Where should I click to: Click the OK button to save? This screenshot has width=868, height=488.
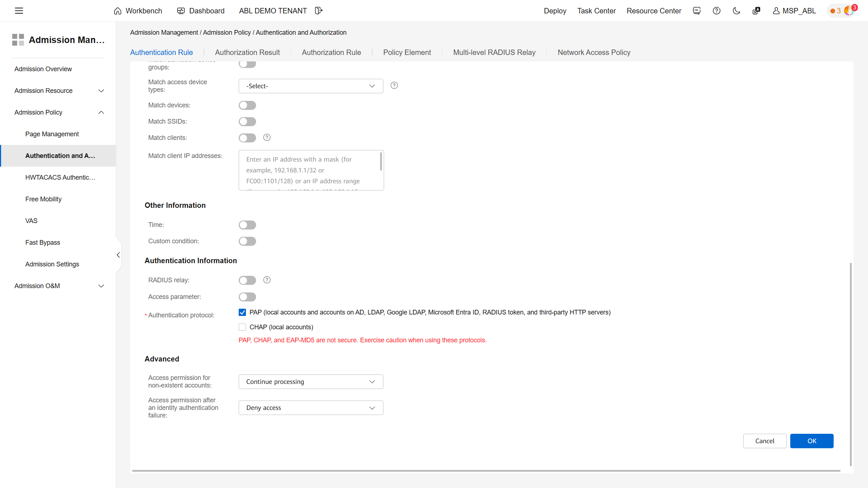[x=812, y=441]
